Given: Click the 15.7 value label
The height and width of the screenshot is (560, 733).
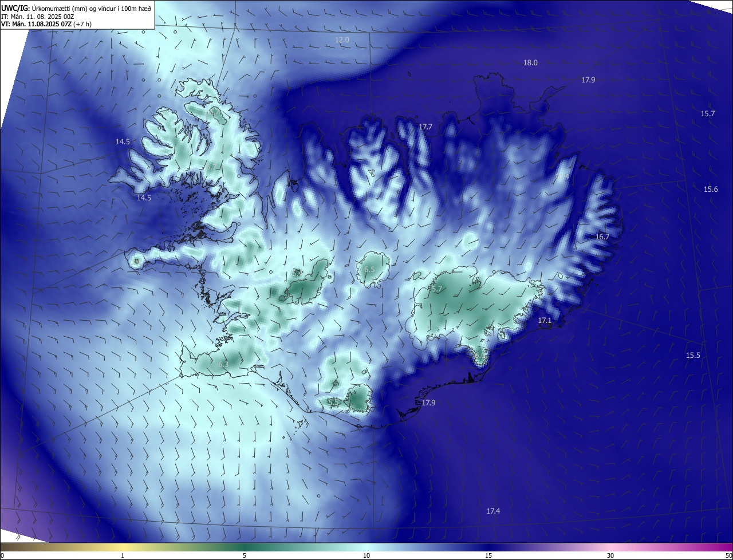Looking at the screenshot, I should (x=708, y=114).
